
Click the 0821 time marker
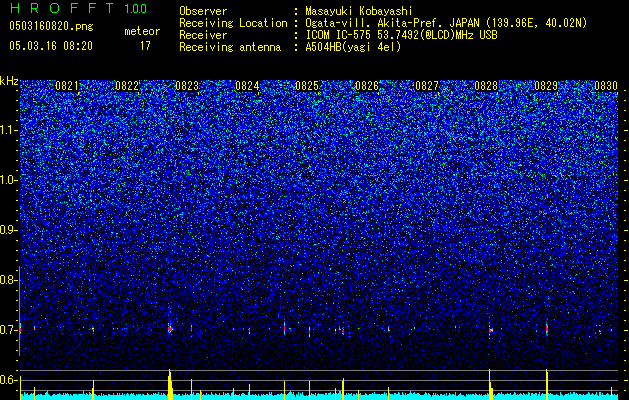tap(67, 86)
